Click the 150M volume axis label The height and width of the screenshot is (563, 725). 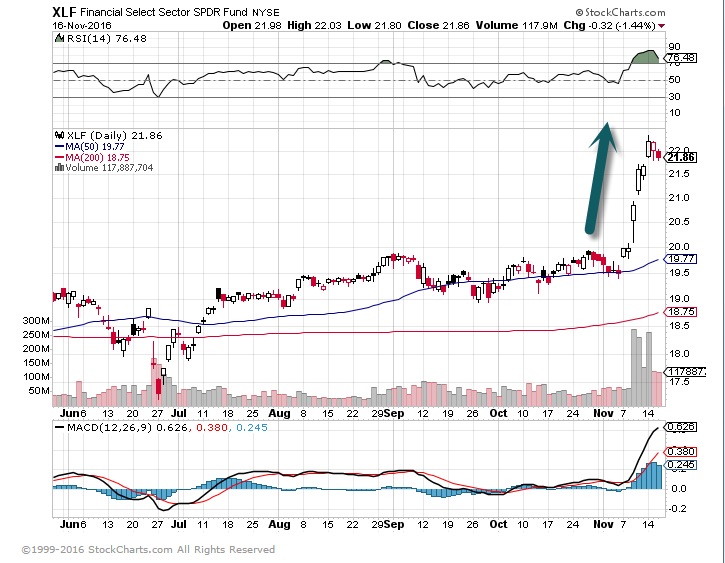click(x=36, y=363)
